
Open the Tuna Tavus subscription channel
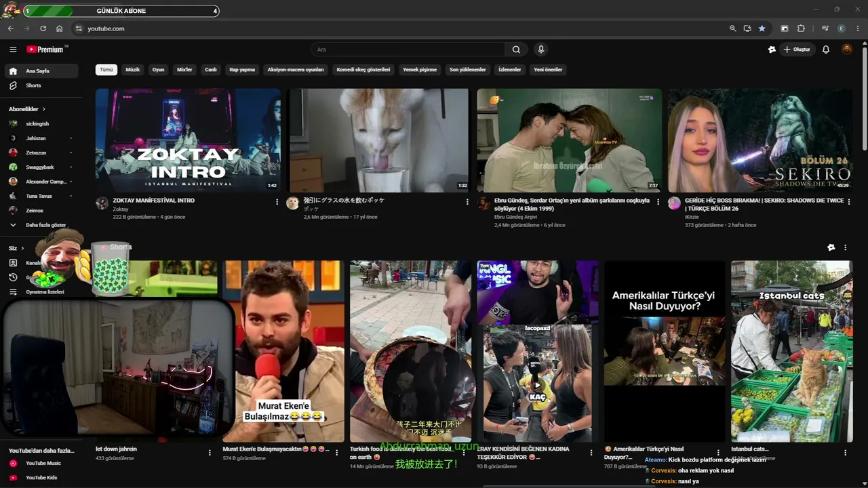41,196
